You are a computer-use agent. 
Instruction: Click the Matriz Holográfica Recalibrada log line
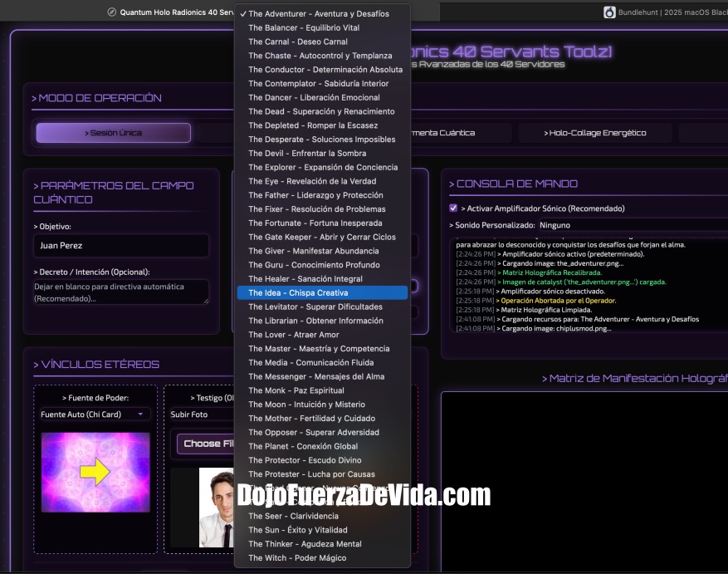pyautogui.click(x=529, y=272)
